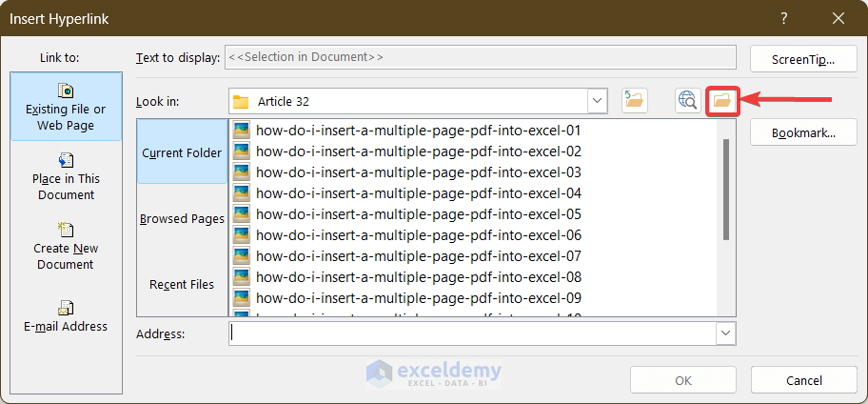The height and width of the screenshot is (404, 868).
Task: Switch to the Current Folder tab
Action: (182, 152)
